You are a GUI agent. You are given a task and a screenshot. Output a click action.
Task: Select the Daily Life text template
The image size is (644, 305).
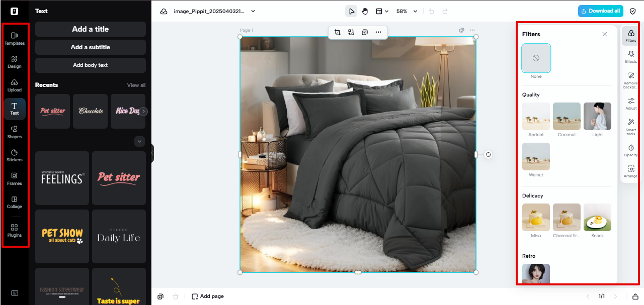tap(119, 236)
